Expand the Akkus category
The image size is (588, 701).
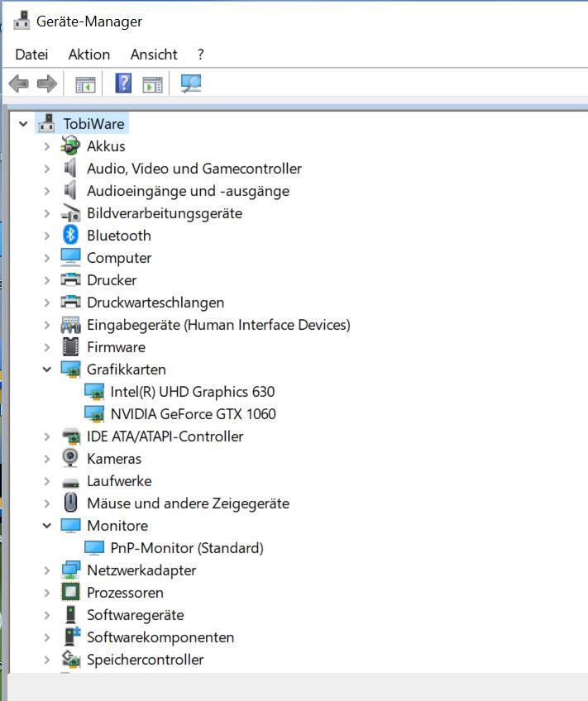[x=46, y=146]
